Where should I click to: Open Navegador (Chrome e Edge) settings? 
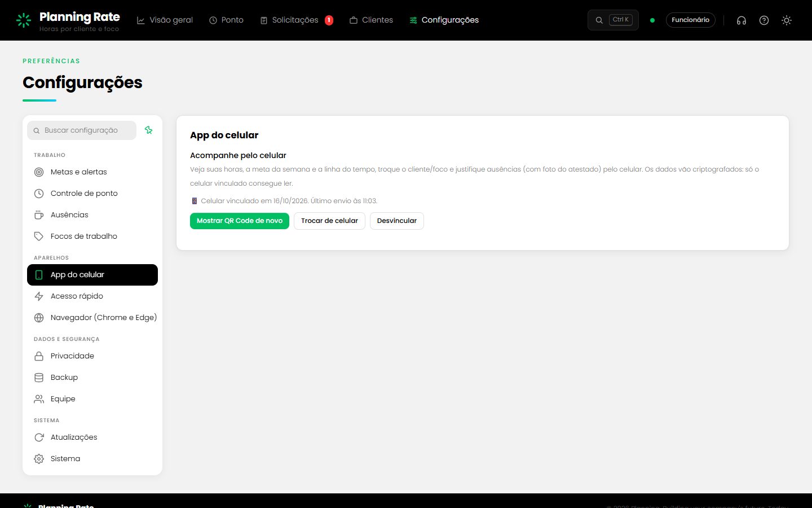click(92, 318)
